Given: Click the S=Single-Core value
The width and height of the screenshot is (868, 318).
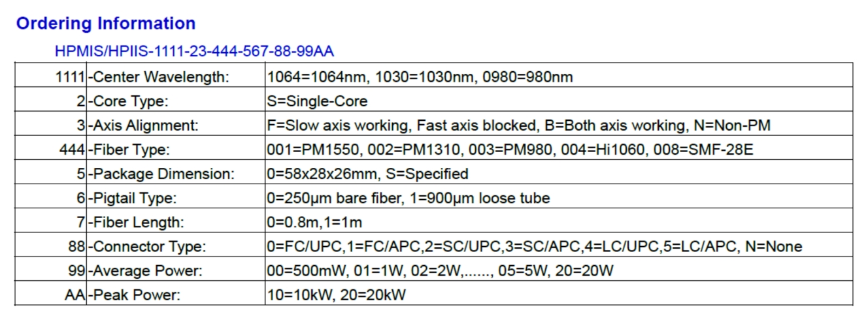Looking at the screenshot, I should [x=317, y=101].
